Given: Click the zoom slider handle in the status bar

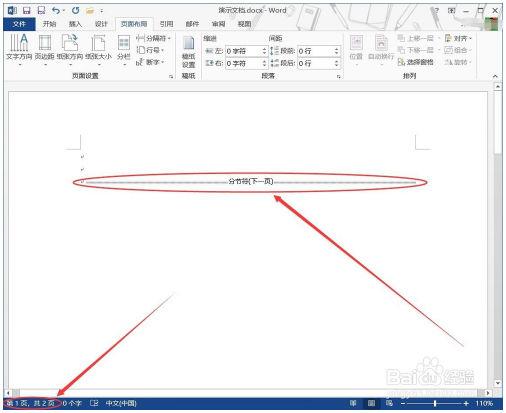Looking at the screenshot, I should [435, 403].
